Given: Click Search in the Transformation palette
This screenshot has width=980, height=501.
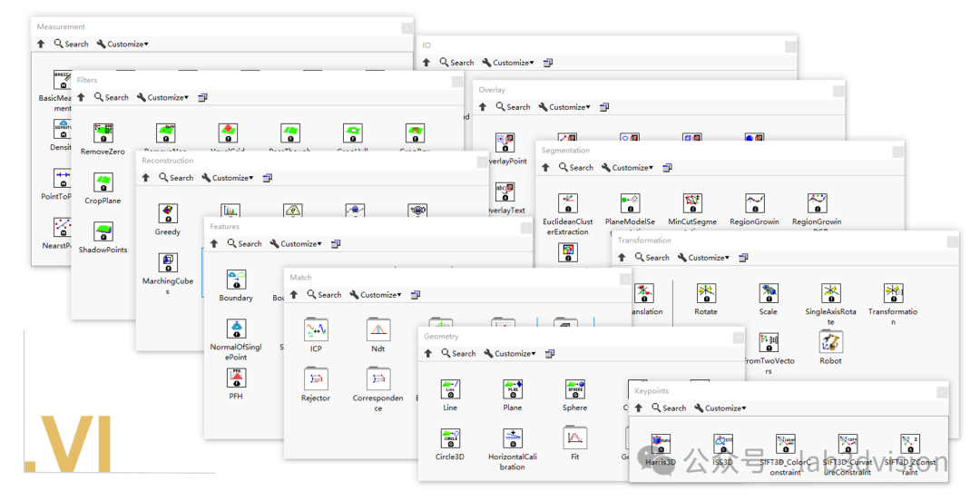Looking at the screenshot, I should [x=652, y=258].
